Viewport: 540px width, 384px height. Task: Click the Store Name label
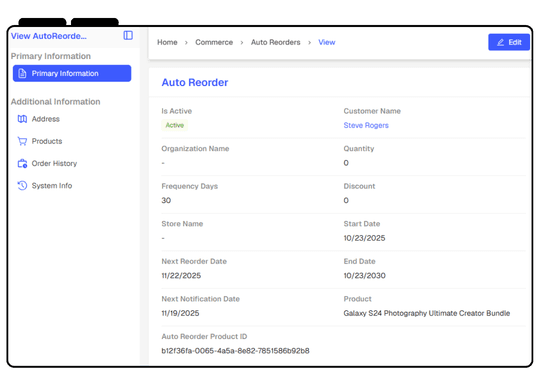182,224
